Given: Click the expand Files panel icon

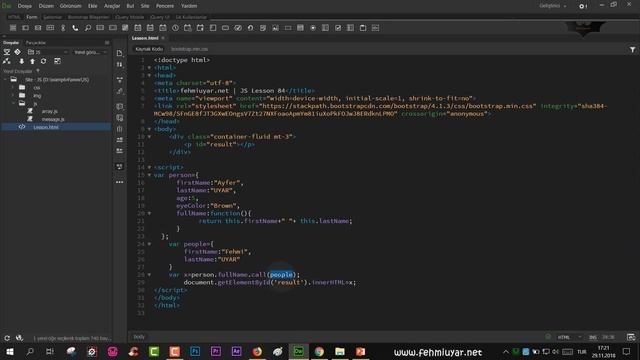Looking at the screenshot, I should point(57,61).
